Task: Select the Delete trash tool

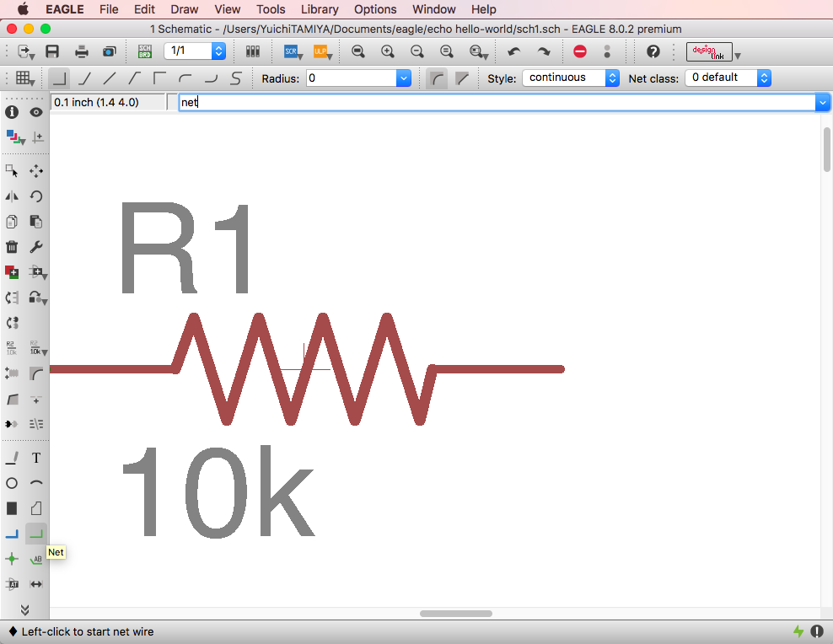Action: [12, 247]
